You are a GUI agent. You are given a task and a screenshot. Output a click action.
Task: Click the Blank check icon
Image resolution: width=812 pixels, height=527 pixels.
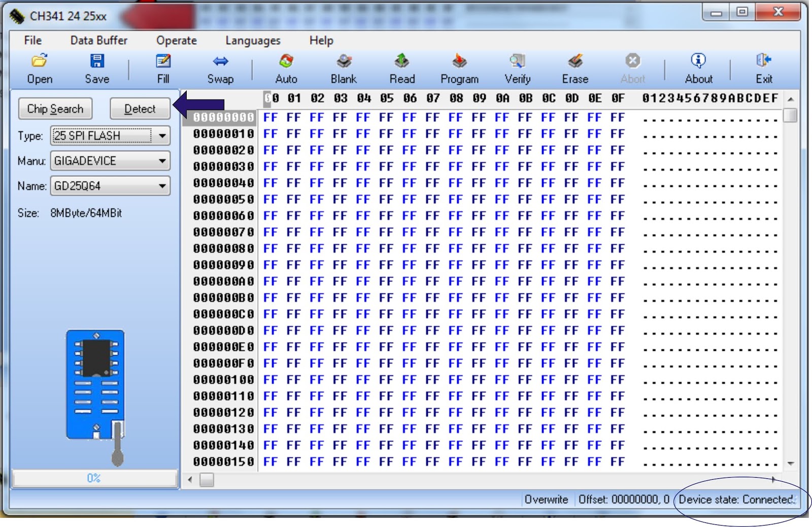tap(344, 68)
